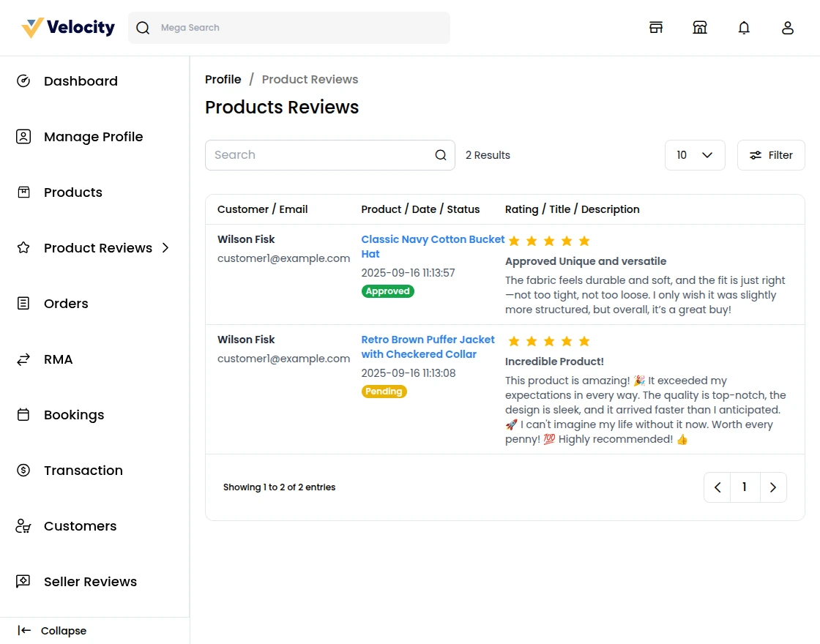
Task: Open the Transaction dollar icon in the sidebar
Action: click(x=23, y=470)
